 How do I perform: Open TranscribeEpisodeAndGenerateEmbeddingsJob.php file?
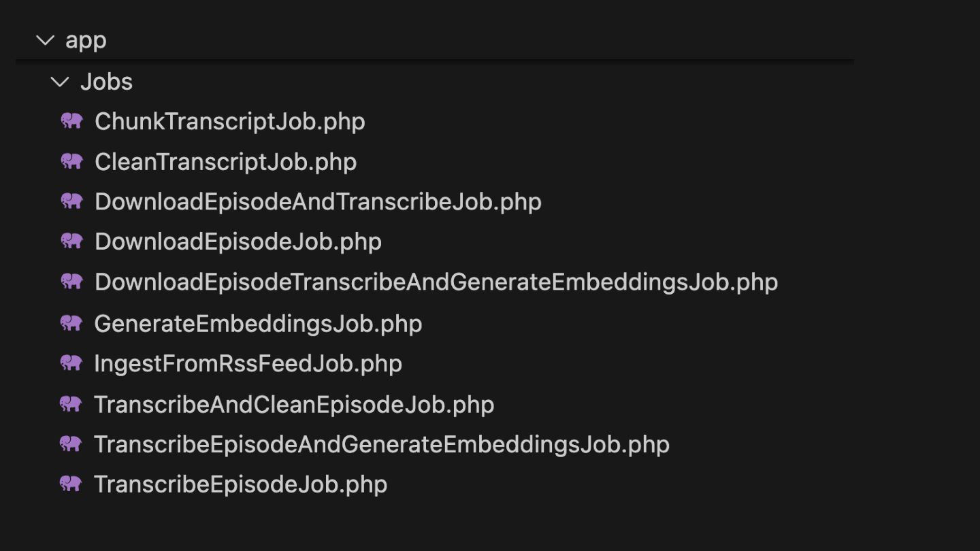381,444
